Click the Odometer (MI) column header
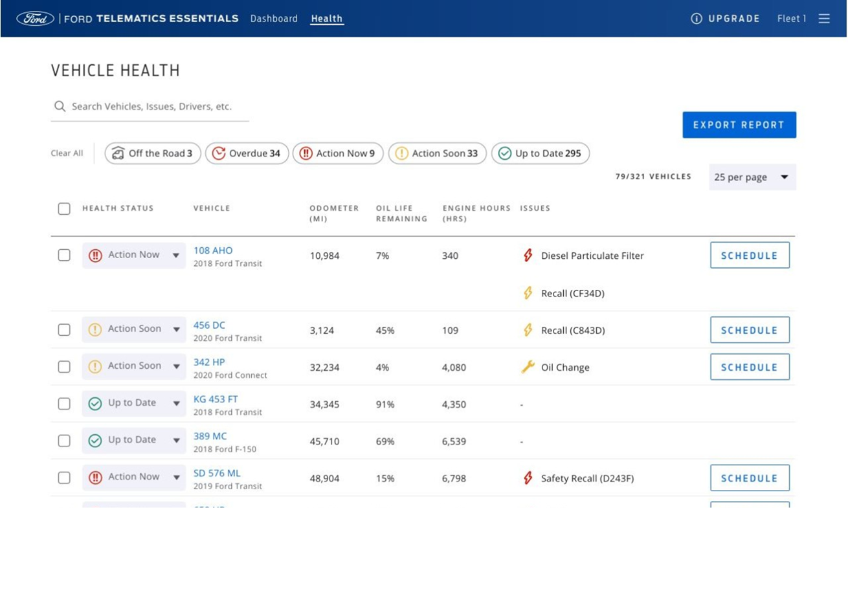This screenshot has width=848, height=616. point(334,214)
